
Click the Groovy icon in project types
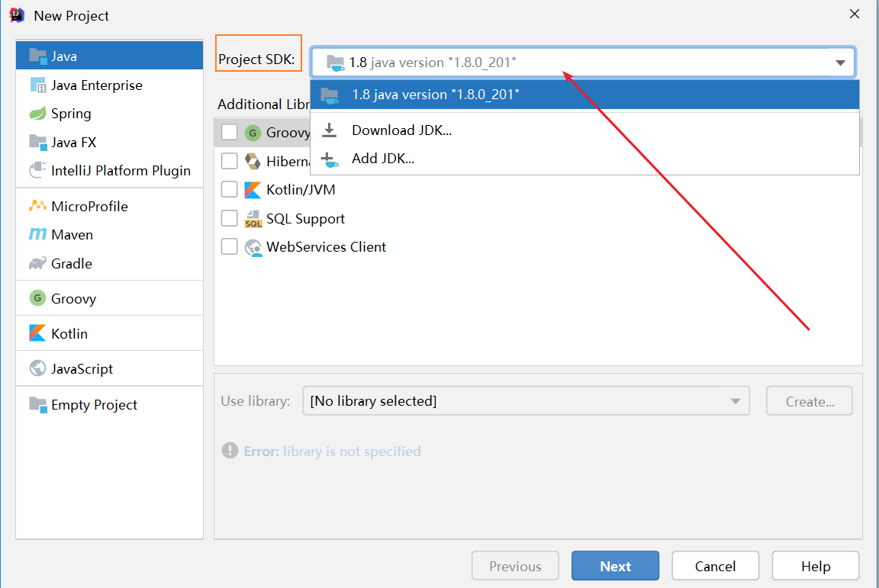click(37, 298)
